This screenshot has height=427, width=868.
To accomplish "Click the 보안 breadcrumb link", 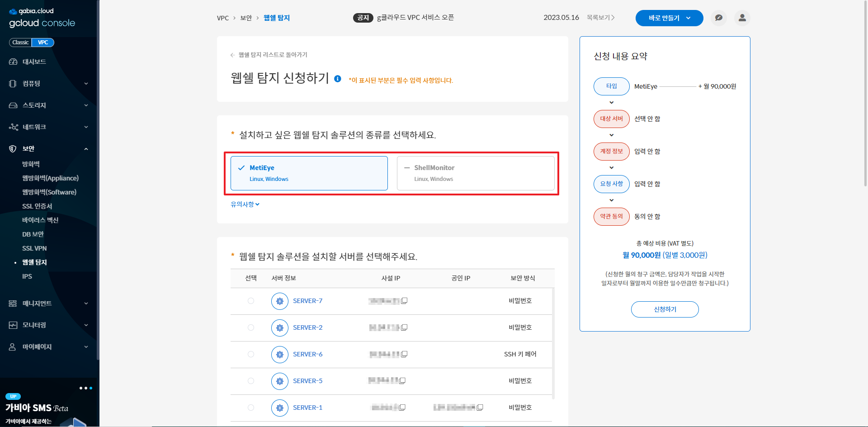I will (246, 18).
